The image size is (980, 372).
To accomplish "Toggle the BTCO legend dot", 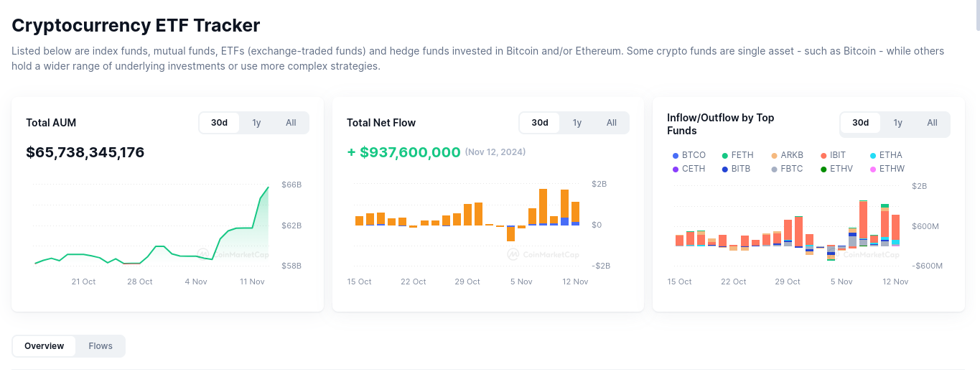I will (x=676, y=156).
